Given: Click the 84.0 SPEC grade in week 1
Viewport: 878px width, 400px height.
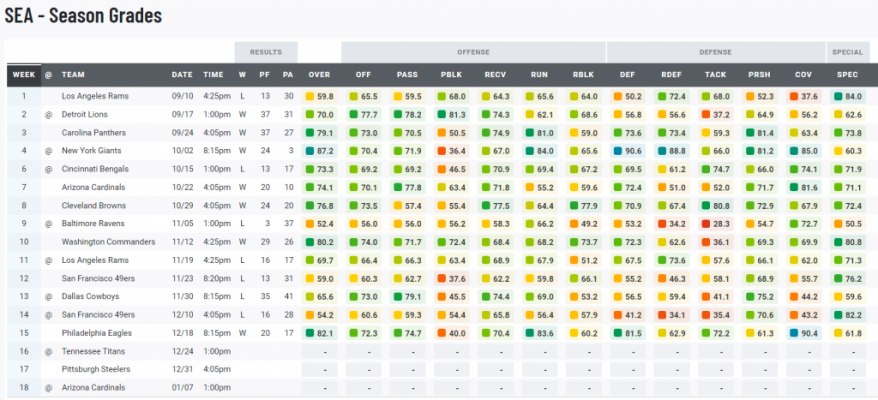Looking at the screenshot, I should [847, 96].
